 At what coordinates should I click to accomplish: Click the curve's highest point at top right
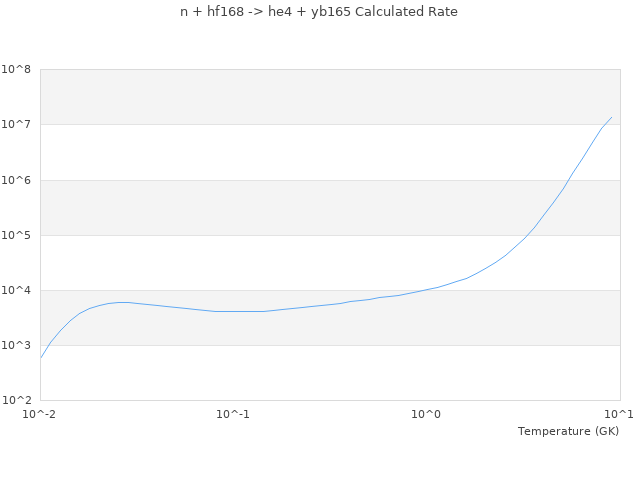612,117
